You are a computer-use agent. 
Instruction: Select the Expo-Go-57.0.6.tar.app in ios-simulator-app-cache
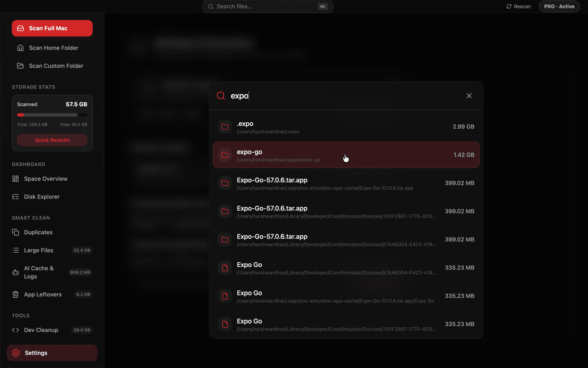272,180
